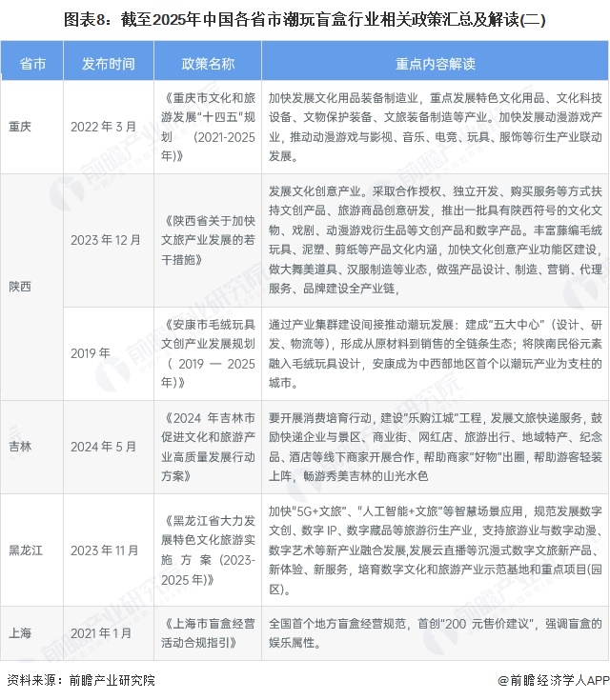Click the 重点内容解读 column header
The image size is (610, 700).
pos(435,63)
